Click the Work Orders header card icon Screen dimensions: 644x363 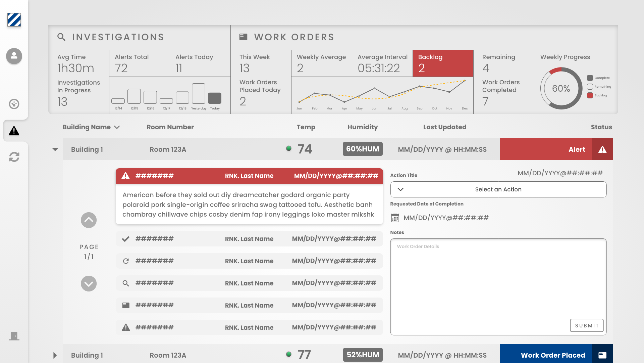(243, 37)
